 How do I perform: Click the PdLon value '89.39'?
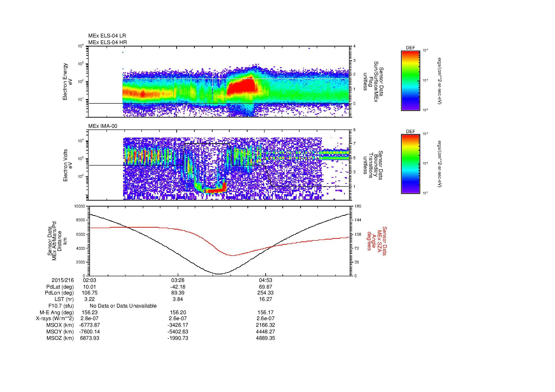pos(178,293)
